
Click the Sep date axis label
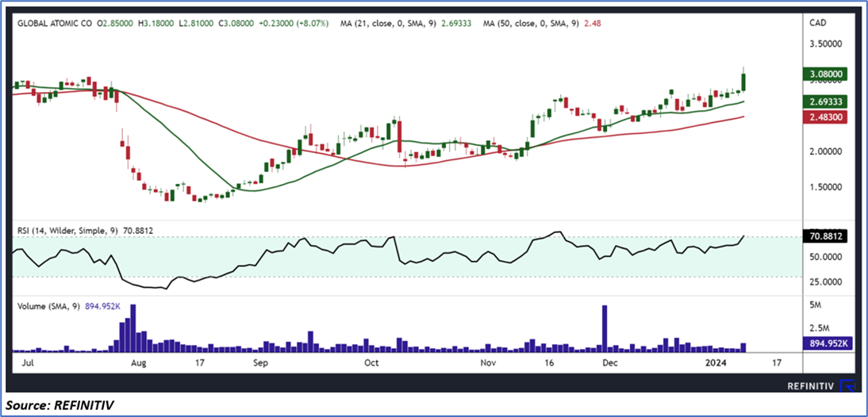tap(260, 363)
